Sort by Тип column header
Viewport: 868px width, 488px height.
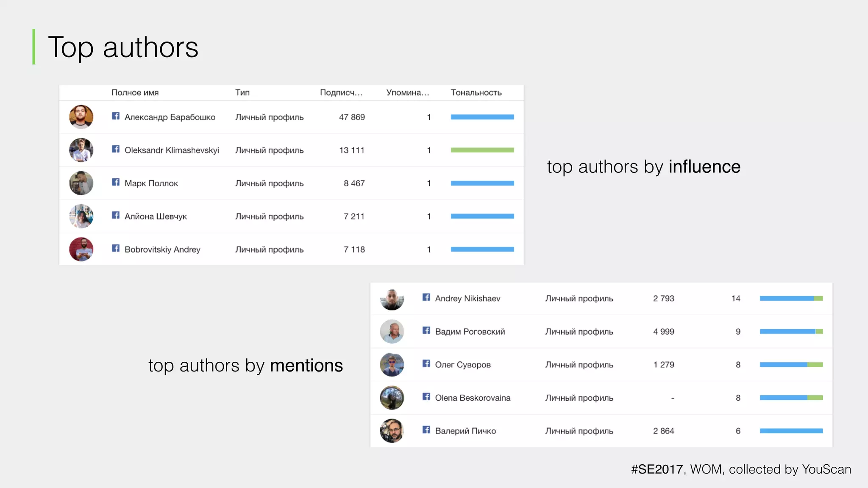click(242, 92)
